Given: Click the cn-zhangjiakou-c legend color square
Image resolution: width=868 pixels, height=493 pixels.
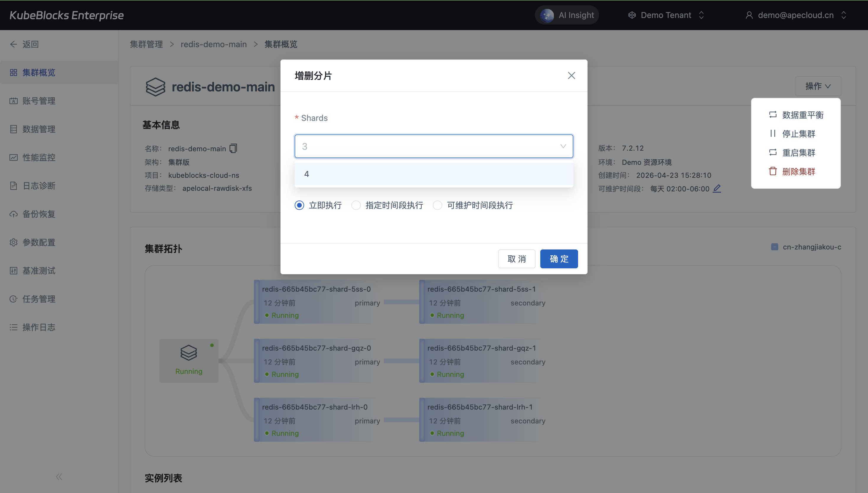Looking at the screenshot, I should point(774,247).
